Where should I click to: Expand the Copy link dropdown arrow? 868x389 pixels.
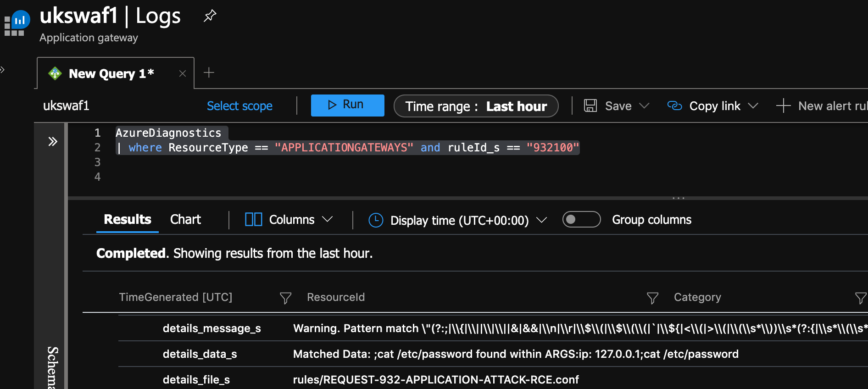pos(753,106)
